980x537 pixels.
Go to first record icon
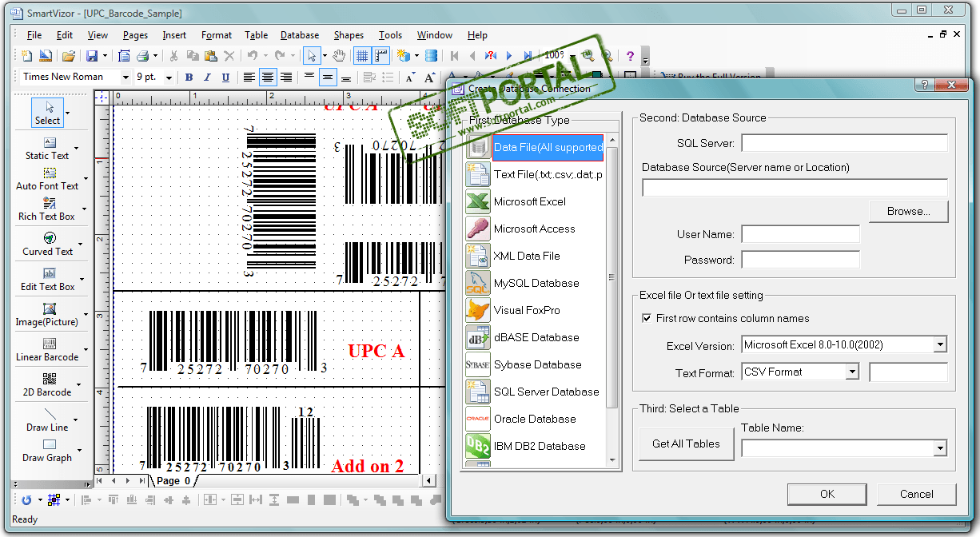pos(454,56)
